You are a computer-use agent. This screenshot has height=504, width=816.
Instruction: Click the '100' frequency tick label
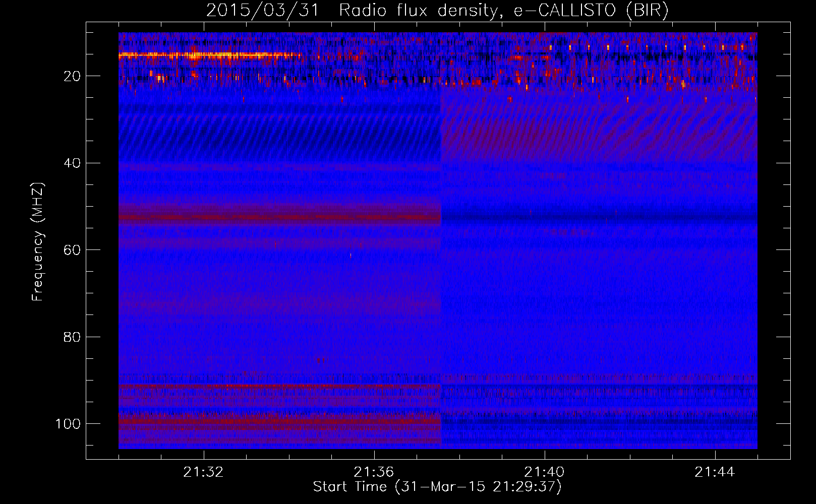click(68, 424)
